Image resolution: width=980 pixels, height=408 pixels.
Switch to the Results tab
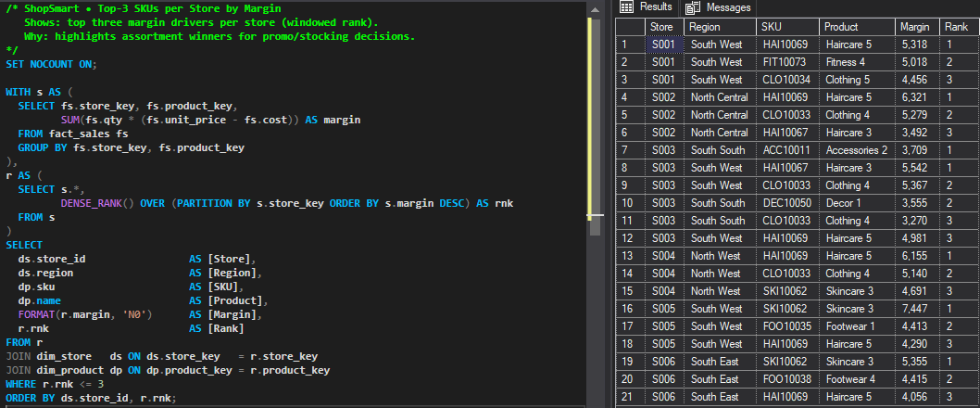click(x=655, y=7)
